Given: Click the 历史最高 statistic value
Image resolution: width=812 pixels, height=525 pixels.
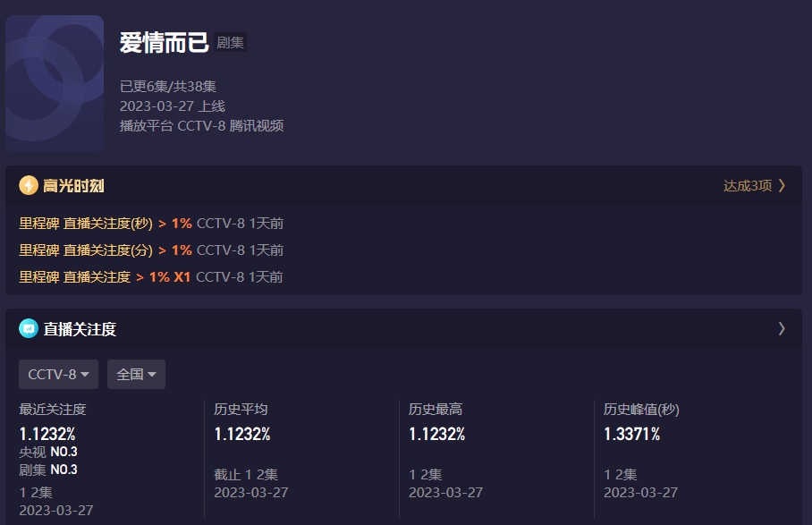Looking at the screenshot, I should pyautogui.click(x=437, y=434).
